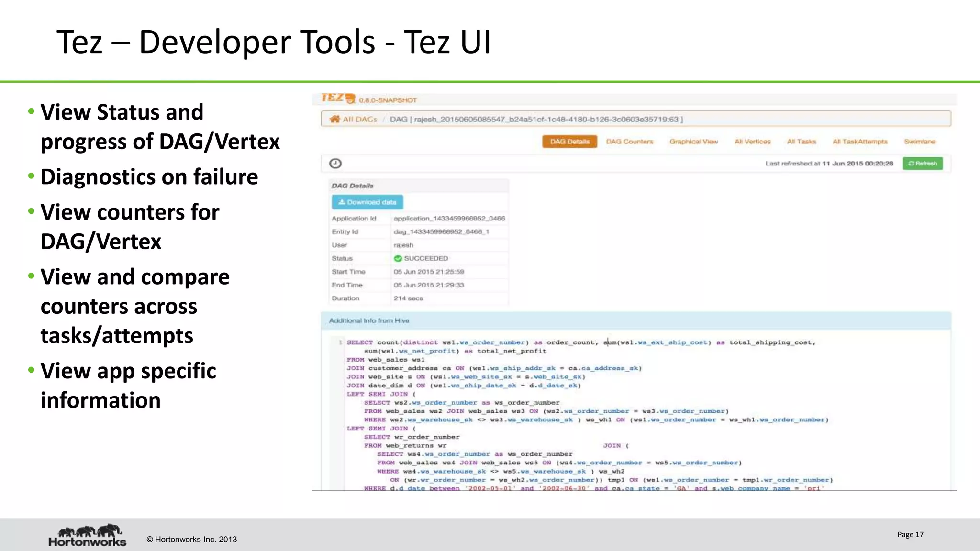Click the Page 17 label
The image size is (980, 551).
point(910,535)
